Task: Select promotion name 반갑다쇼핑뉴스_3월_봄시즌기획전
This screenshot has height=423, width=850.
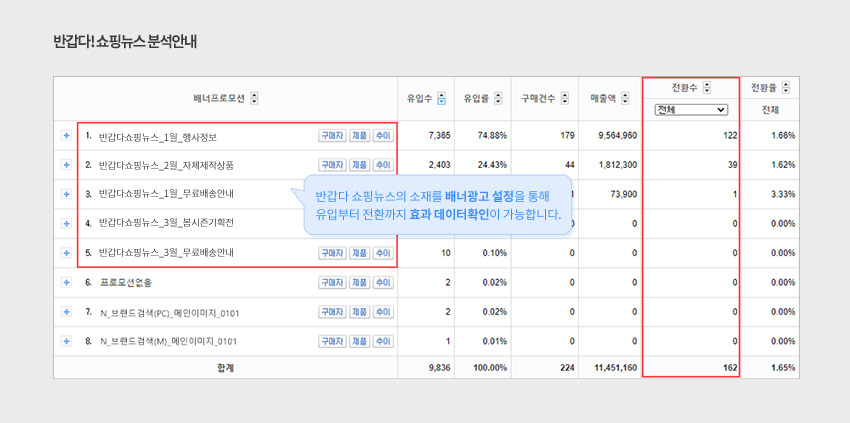Action: (x=166, y=224)
